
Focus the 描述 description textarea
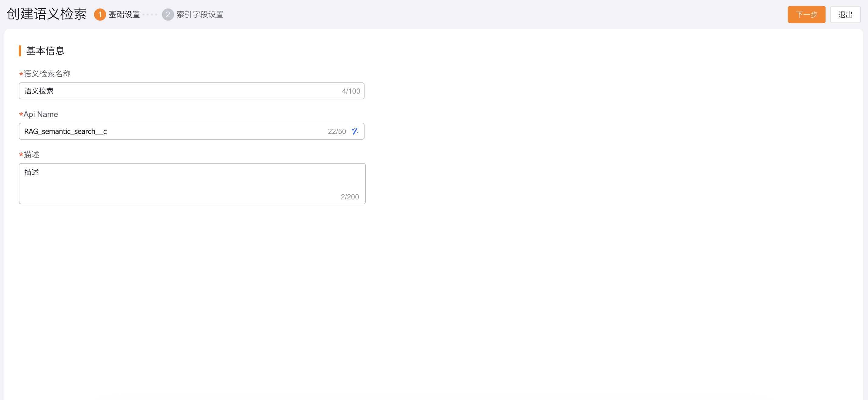192,184
